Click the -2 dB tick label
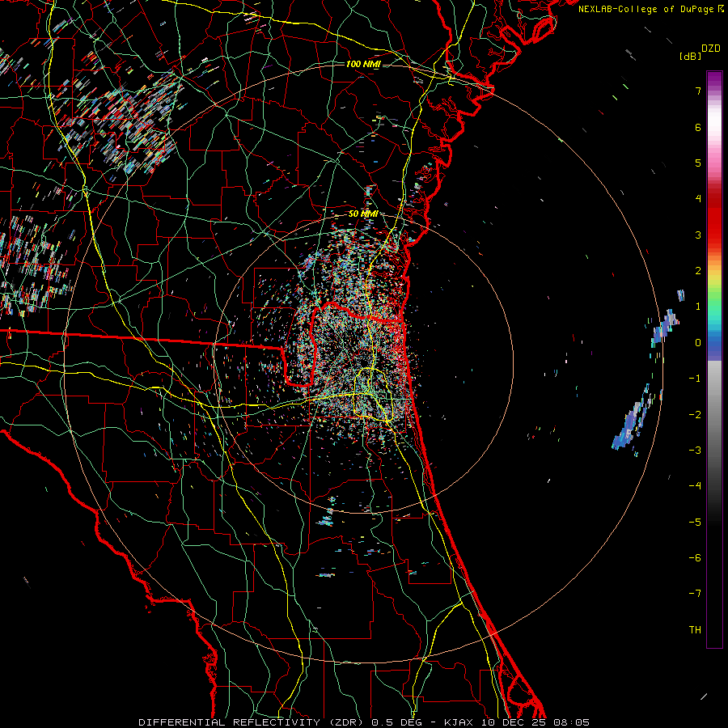Viewport: 728px width, 728px height. tap(695, 414)
